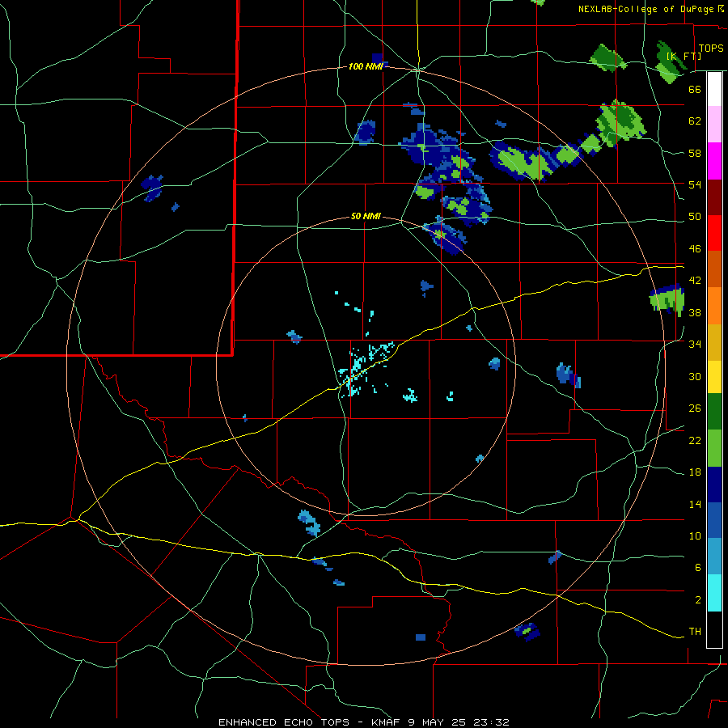The width and height of the screenshot is (728, 728).
Task: Click the "22" legend value
Action: (x=695, y=440)
